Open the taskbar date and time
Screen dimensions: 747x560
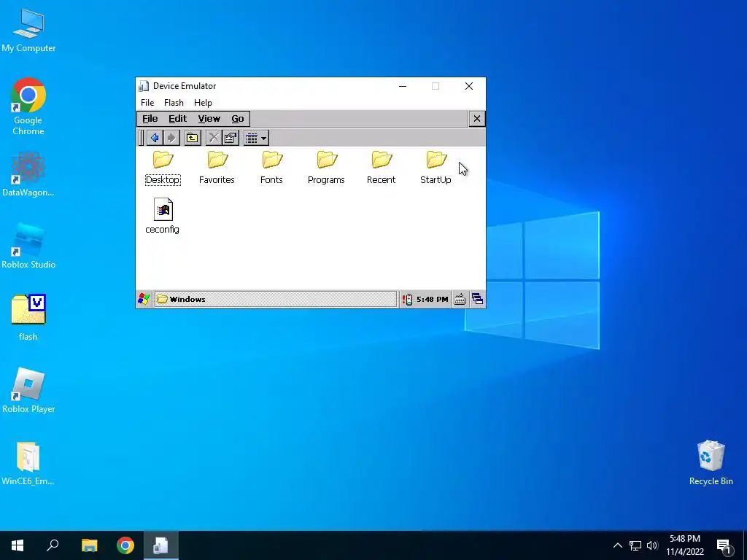pyautogui.click(x=684, y=545)
